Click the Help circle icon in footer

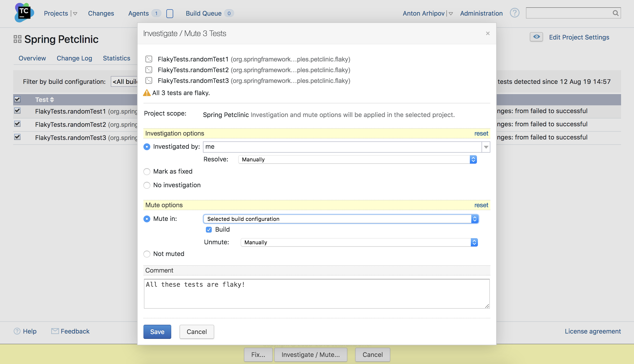coord(17,331)
